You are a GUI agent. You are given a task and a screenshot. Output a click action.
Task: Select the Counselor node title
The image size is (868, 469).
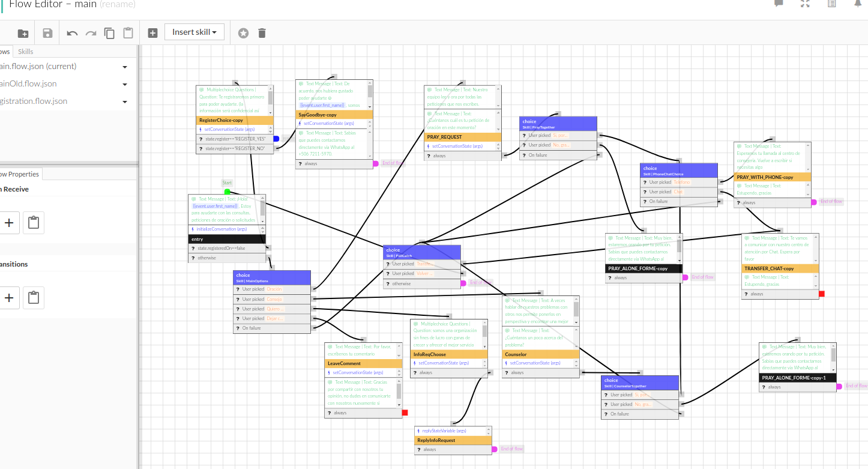coord(541,354)
